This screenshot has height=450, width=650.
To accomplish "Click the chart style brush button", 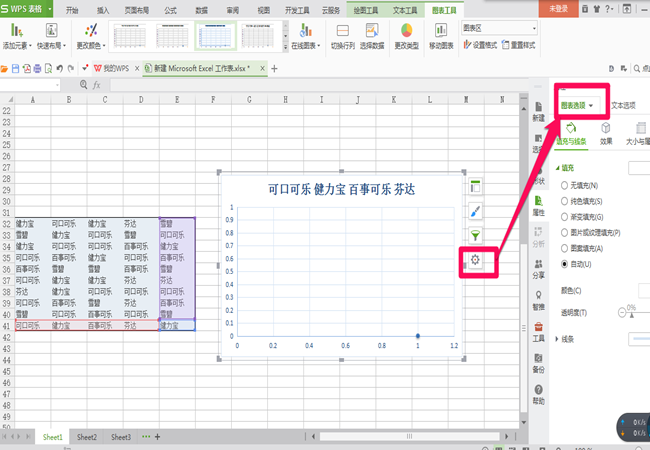I will (475, 211).
